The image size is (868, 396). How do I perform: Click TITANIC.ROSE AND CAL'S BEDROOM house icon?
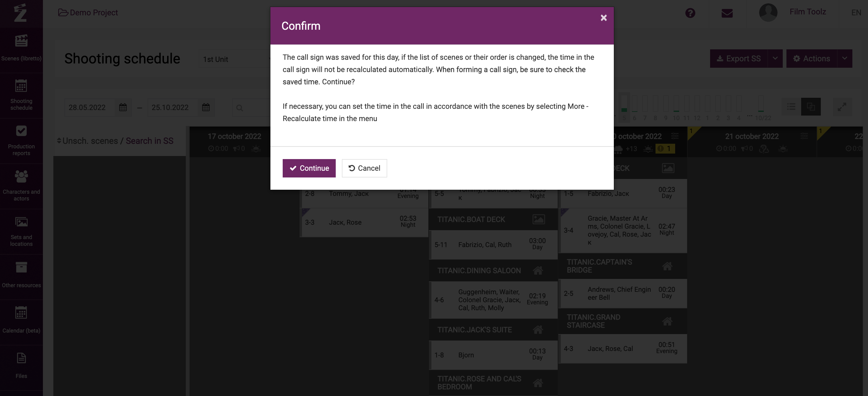538,383
